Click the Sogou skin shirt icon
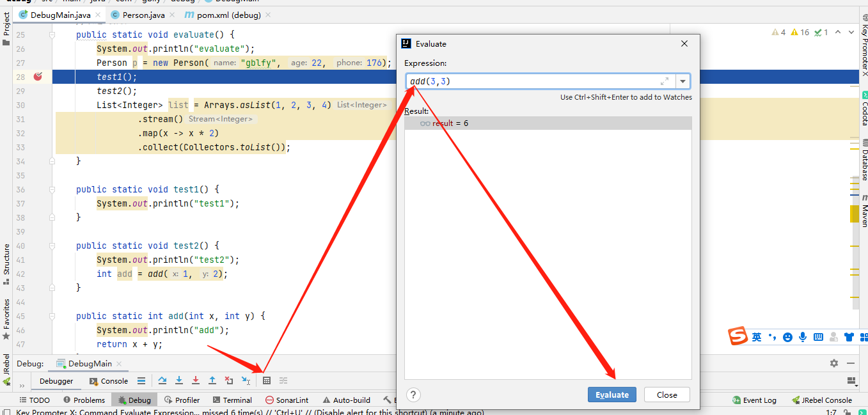Viewport: 868px width, 415px height. pos(849,337)
